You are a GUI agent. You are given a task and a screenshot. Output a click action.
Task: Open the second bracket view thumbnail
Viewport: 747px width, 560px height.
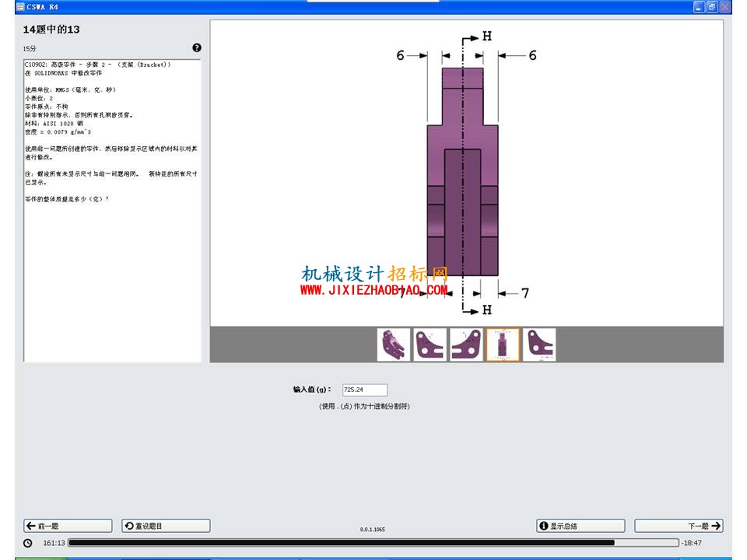tap(430, 345)
